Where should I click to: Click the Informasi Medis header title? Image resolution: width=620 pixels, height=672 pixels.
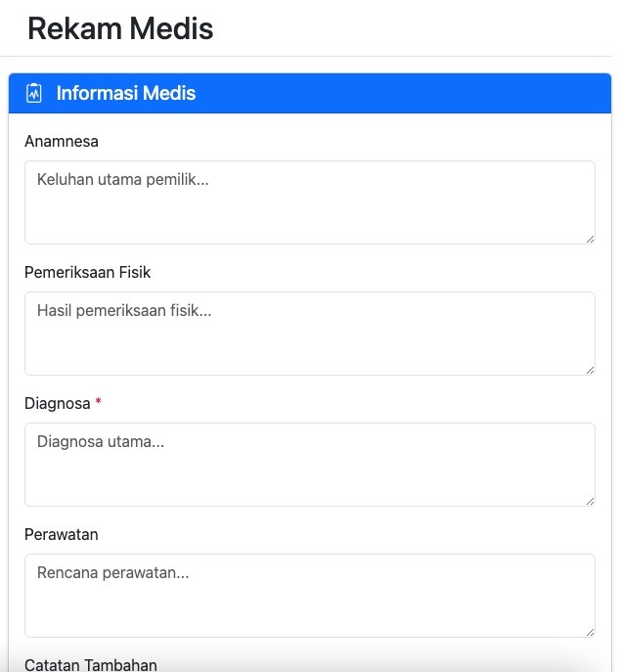click(x=126, y=94)
